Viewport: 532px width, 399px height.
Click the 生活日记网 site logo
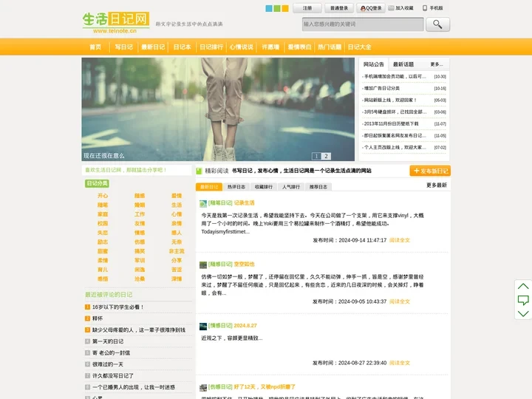coord(116,22)
